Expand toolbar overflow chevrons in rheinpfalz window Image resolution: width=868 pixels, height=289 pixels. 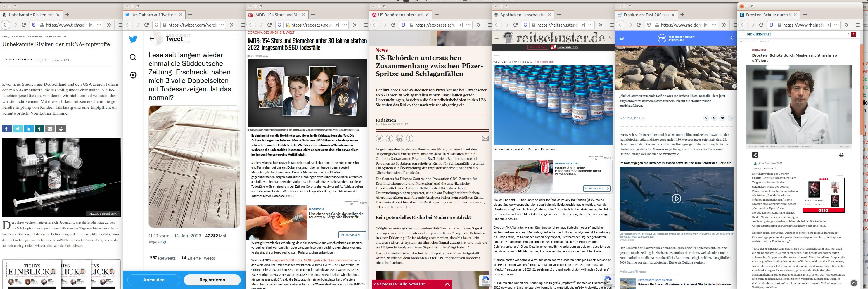click(x=847, y=25)
